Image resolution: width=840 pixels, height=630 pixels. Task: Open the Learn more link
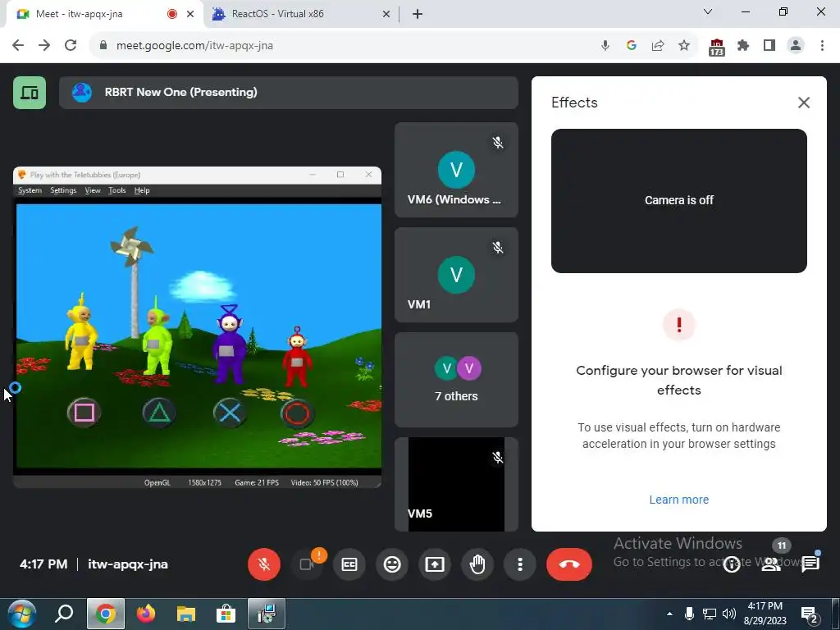[678, 500]
